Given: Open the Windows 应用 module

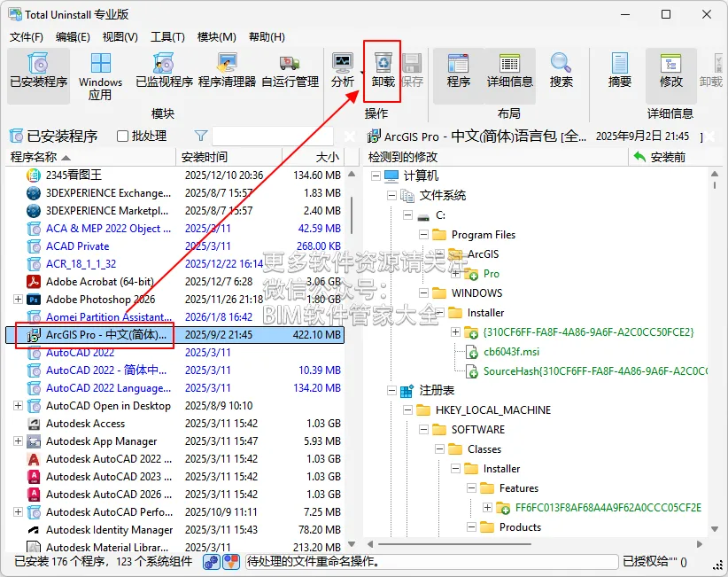Looking at the screenshot, I should click(x=100, y=75).
